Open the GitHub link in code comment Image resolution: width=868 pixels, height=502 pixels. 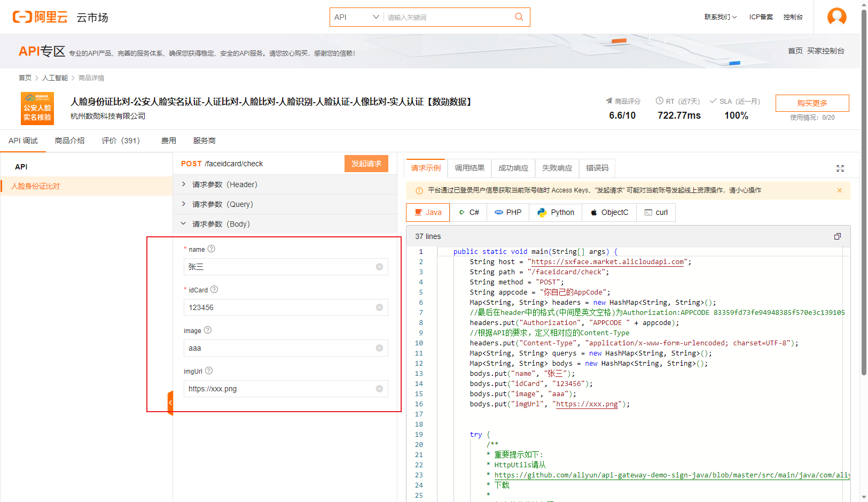click(672, 475)
